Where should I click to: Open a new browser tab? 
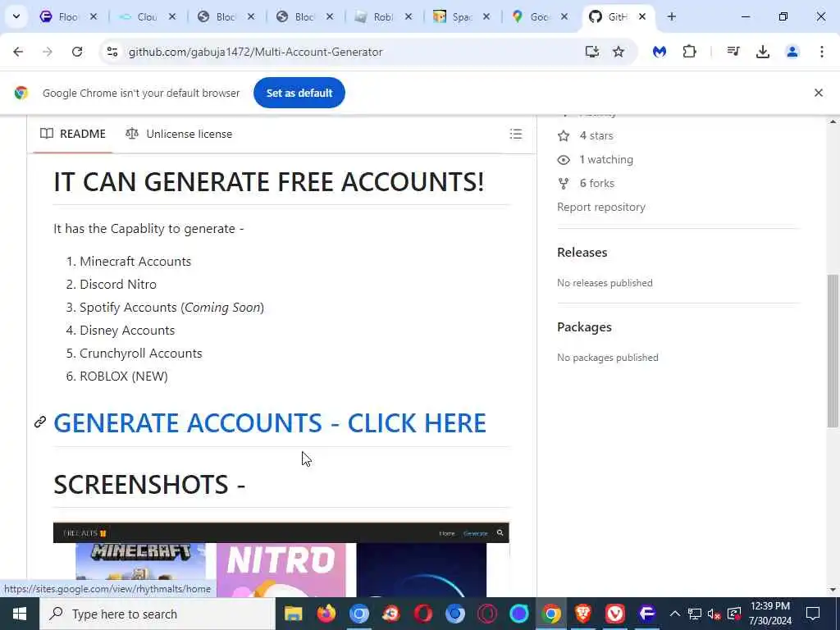pos(671,16)
